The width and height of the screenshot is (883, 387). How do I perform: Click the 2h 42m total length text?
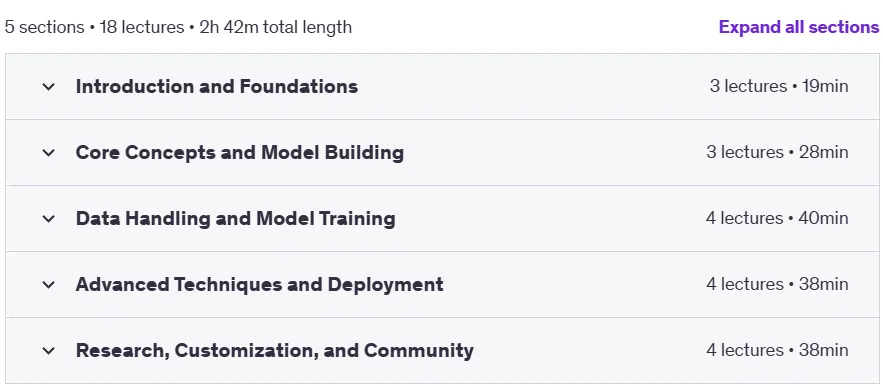pos(275,27)
